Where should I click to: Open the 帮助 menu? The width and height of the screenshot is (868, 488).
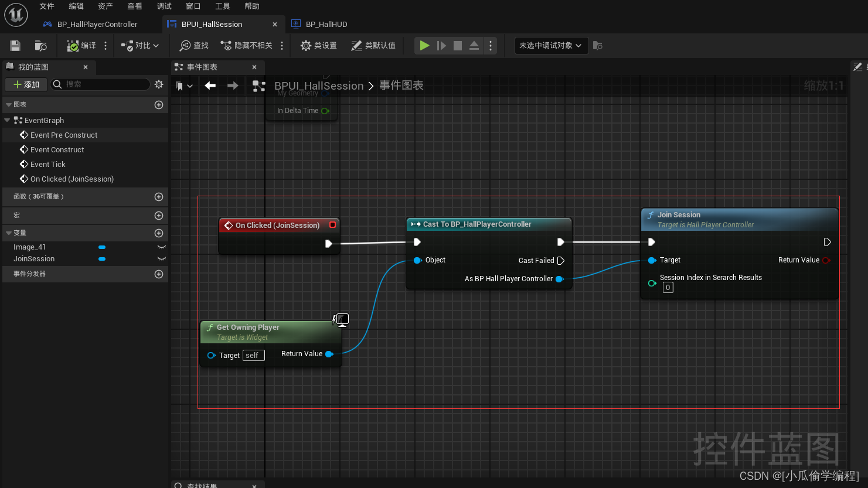[252, 6]
